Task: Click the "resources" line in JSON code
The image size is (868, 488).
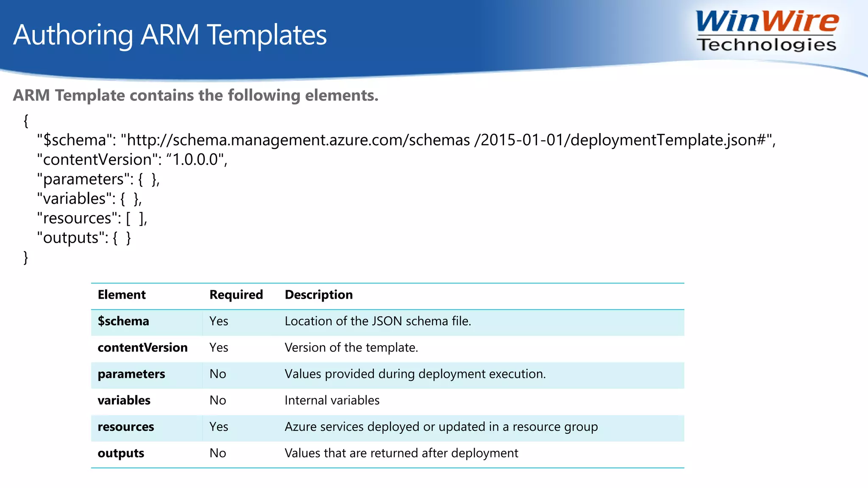Action: pos(92,218)
